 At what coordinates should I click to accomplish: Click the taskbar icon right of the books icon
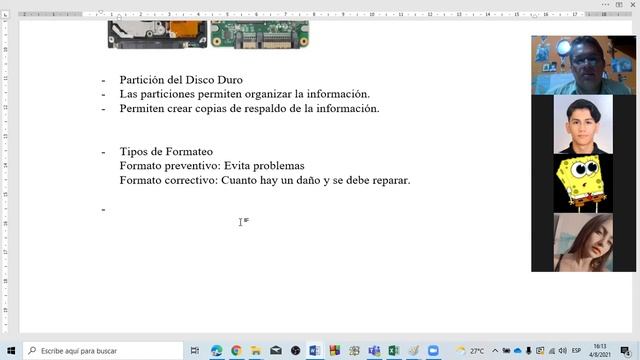[354, 351]
